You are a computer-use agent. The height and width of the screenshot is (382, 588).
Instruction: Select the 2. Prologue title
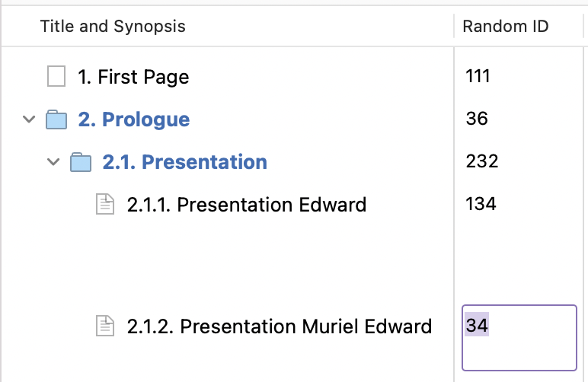[134, 119]
